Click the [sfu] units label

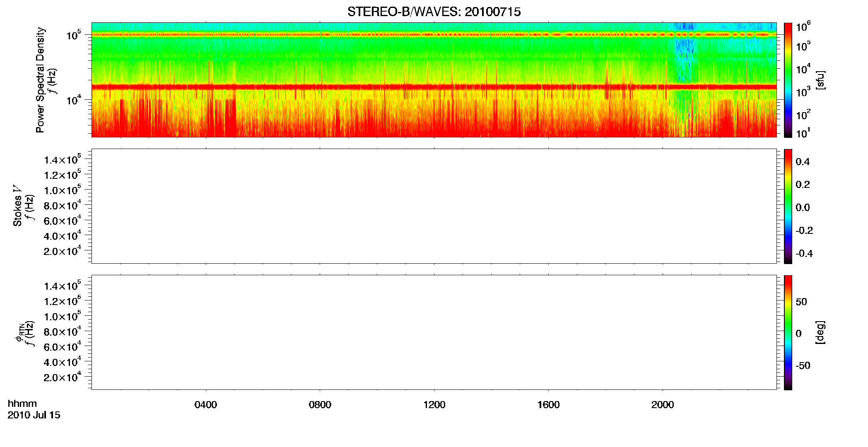pyautogui.click(x=820, y=80)
